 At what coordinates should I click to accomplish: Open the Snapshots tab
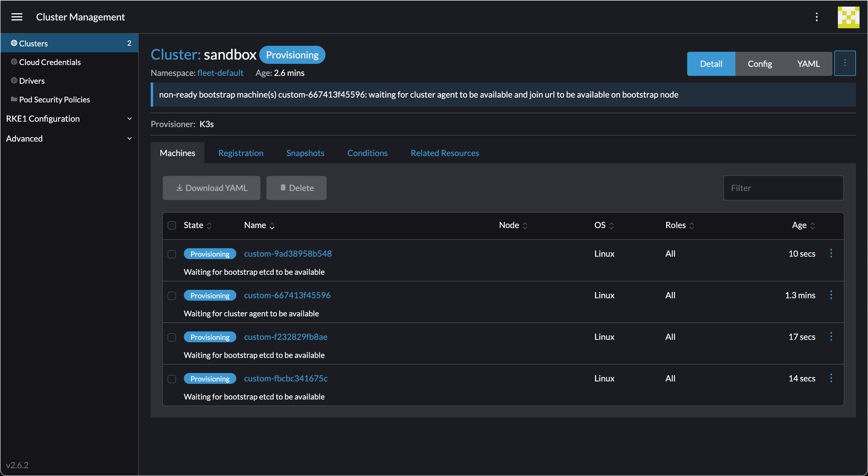click(305, 153)
